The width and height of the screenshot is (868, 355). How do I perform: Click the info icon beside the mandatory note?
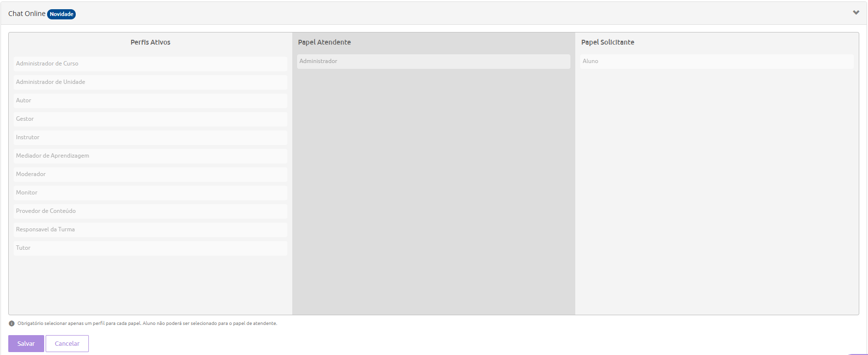point(12,323)
